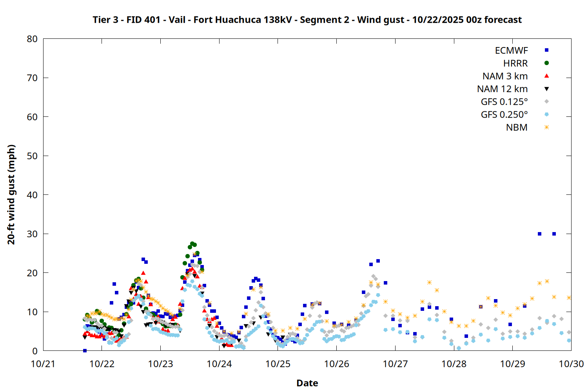The height and width of the screenshot is (392, 588).
Task: Click the 30 mph y-axis tick label
Action: 32,234
